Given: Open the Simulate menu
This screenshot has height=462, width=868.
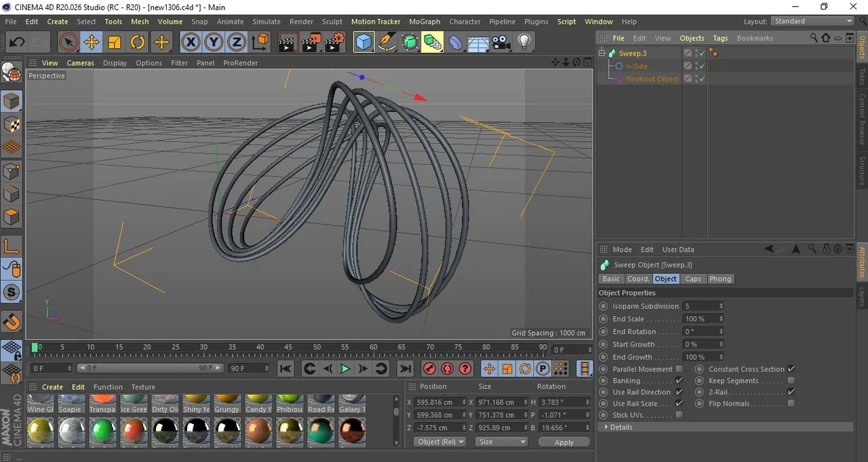Looking at the screenshot, I should point(267,22).
